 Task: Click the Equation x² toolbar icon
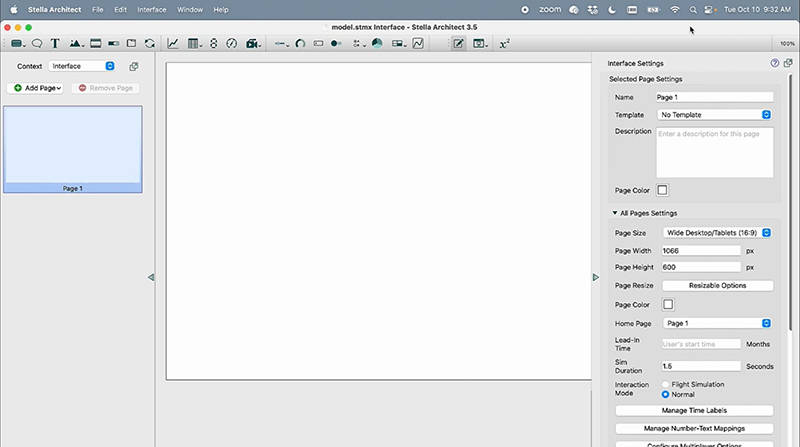pyautogui.click(x=504, y=44)
